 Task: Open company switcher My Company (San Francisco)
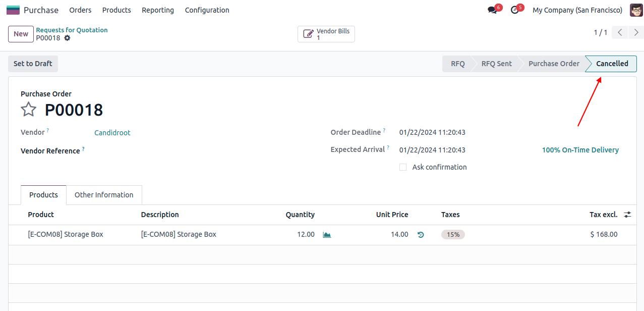577,10
